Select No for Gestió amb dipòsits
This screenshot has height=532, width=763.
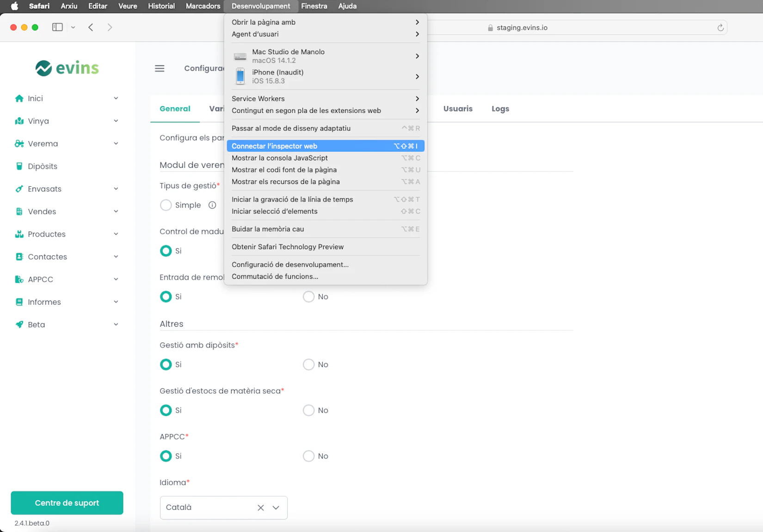point(308,365)
